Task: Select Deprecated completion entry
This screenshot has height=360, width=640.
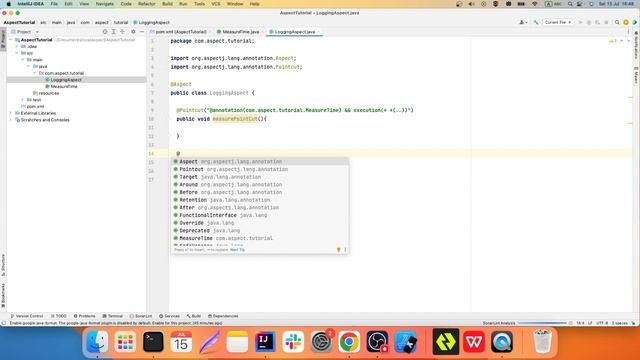Action: coord(260,231)
